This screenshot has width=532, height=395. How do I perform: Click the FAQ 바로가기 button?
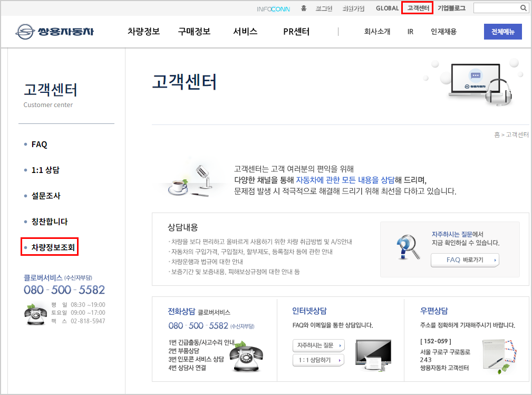pos(465,260)
